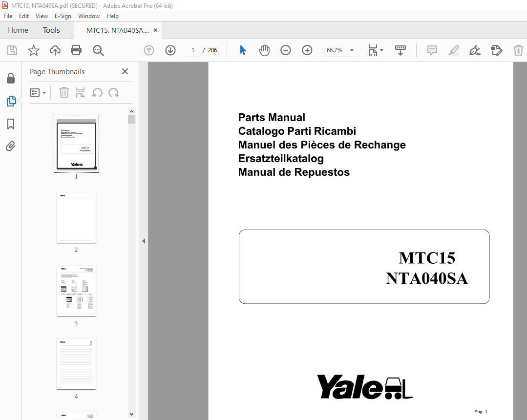Click the 'Parts Manual' heading text
Screen dimensions: 527x420
click(272, 117)
